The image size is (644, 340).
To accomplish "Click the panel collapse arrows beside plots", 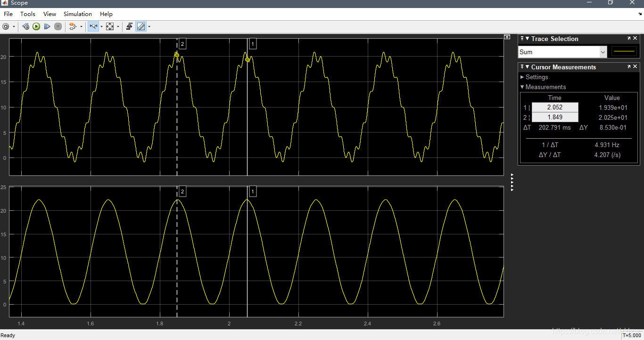I will (x=512, y=182).
